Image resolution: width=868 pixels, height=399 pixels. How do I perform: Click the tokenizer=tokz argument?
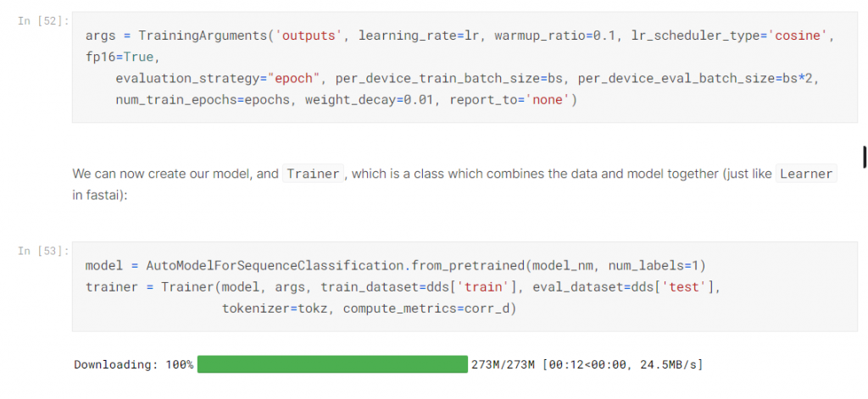coord(275,308)
